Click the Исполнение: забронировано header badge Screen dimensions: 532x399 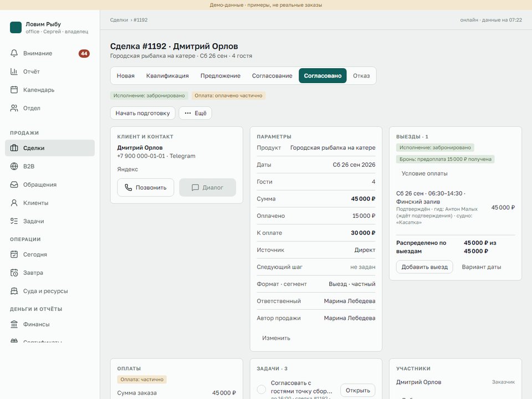click(149, 96)
